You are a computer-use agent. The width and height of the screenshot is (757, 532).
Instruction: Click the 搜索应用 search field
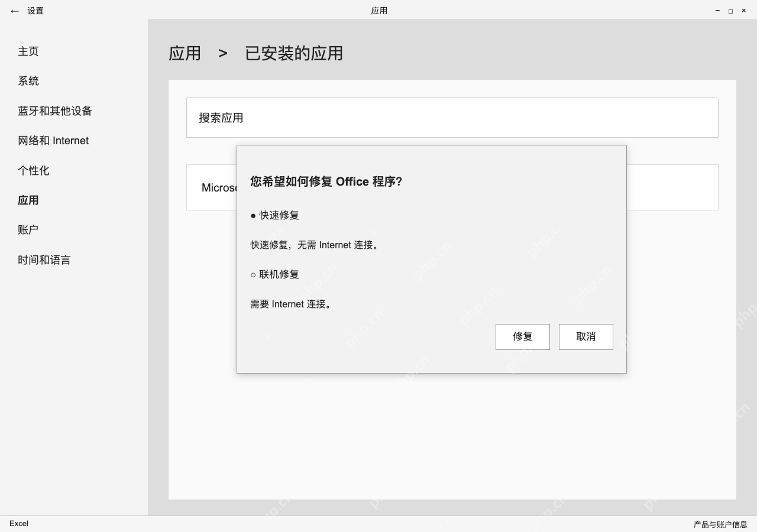tap(452, 118)
